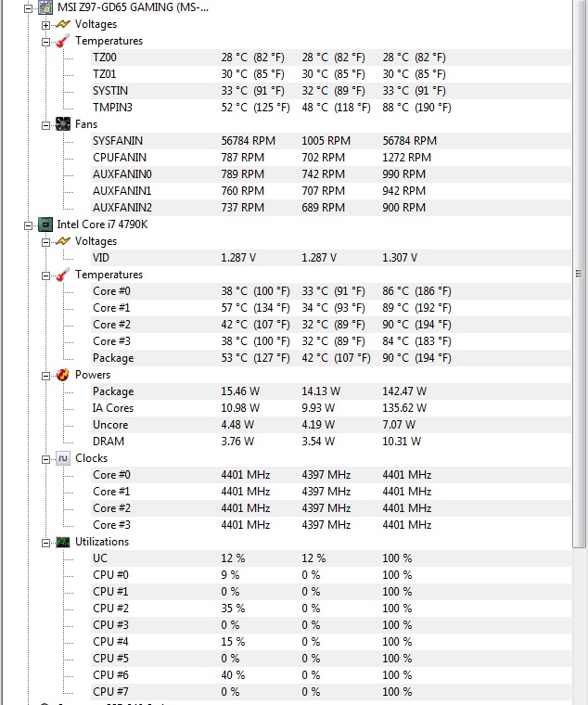Click the MSI Z97-GD65 motherboard icon

[45, 7]
